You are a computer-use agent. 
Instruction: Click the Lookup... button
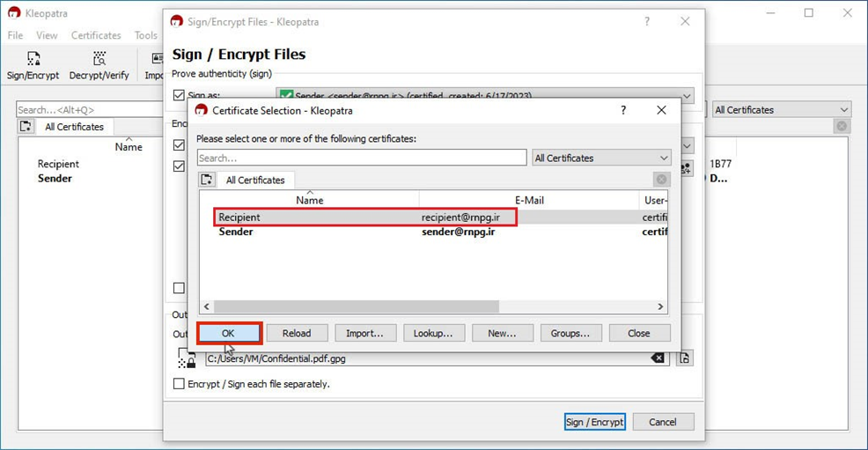pos(433,333)
